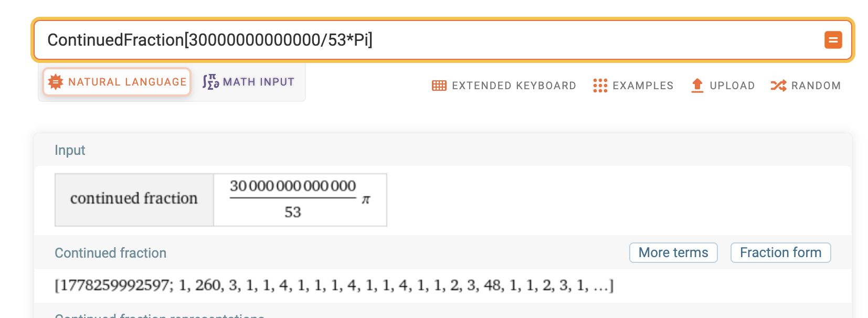Click the continued fraction result starting 1778259992597

point(334,285)
